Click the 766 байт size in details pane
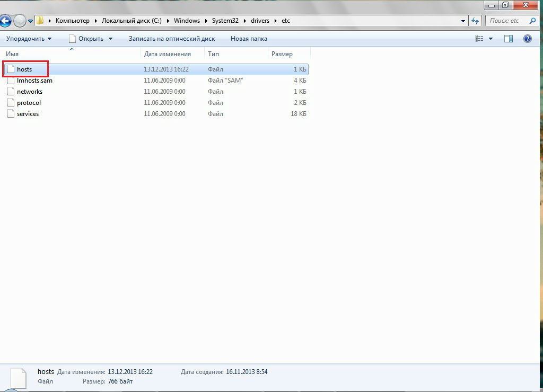This screenshot has width=543, height=392. 120,381
